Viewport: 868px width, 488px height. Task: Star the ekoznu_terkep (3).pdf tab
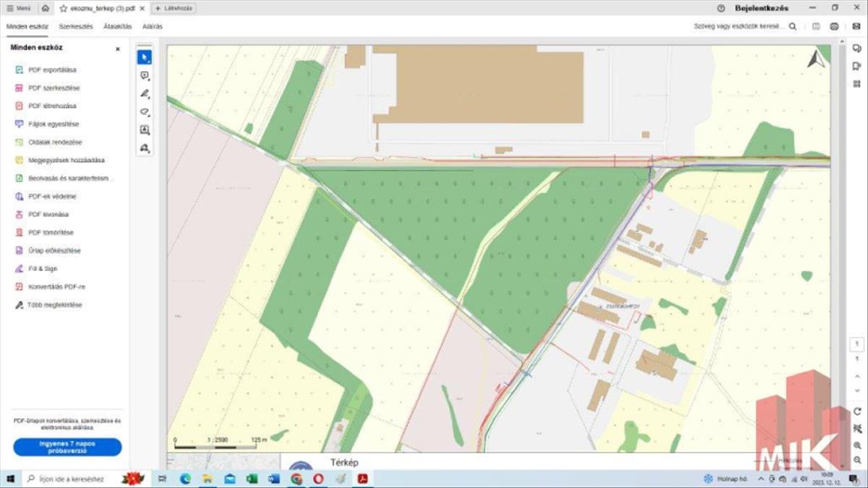[64, 8]
